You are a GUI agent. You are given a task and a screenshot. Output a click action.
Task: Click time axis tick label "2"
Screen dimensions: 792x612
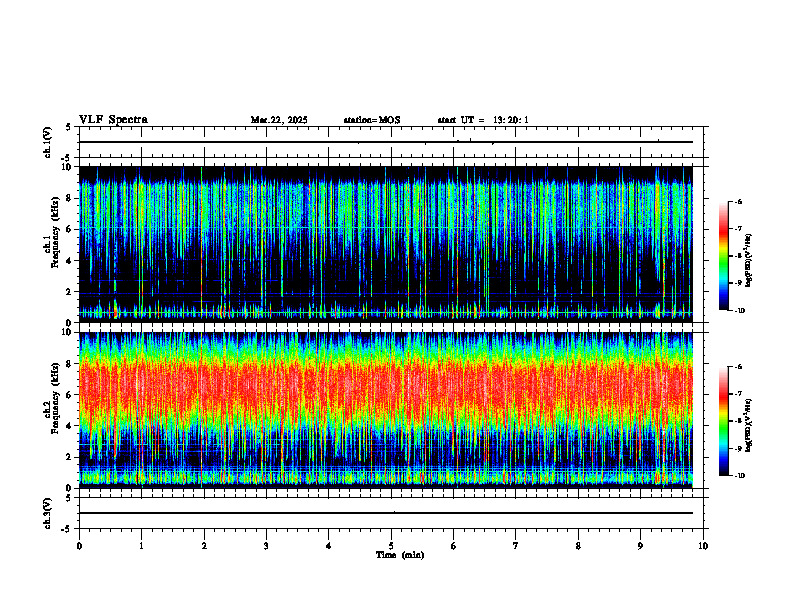204,546
